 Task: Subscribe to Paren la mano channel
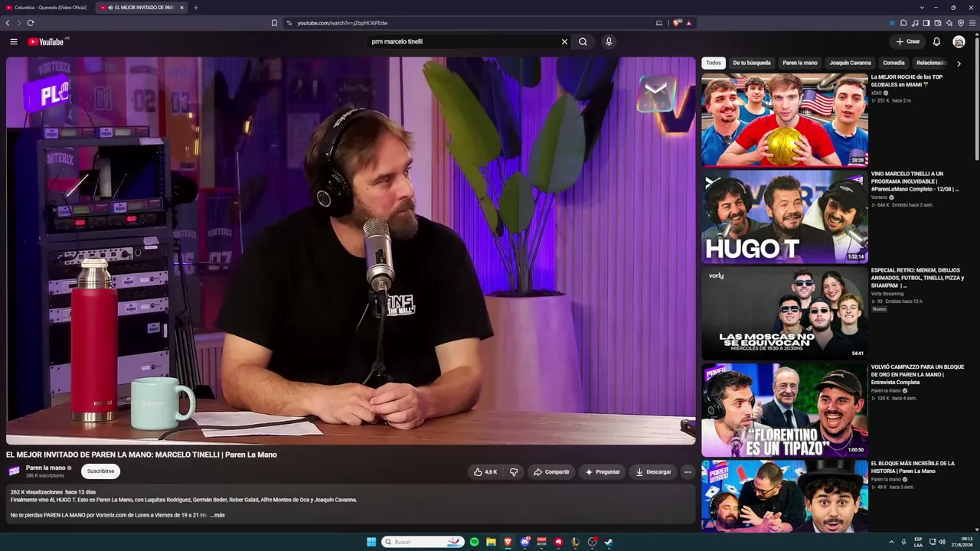(100, 471)
